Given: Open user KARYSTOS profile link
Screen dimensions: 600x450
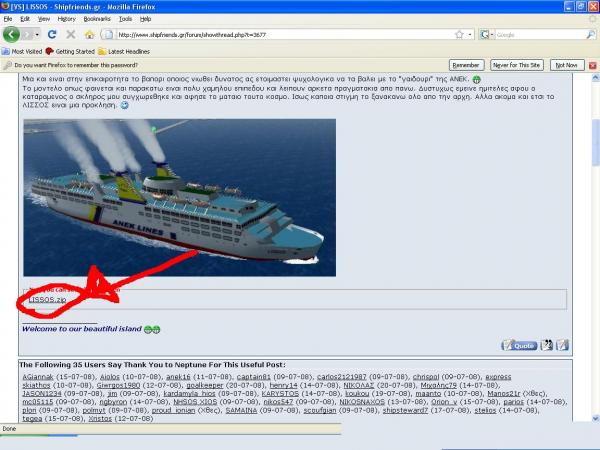Looking at the screenshot, I should click(x=280, y=393).
